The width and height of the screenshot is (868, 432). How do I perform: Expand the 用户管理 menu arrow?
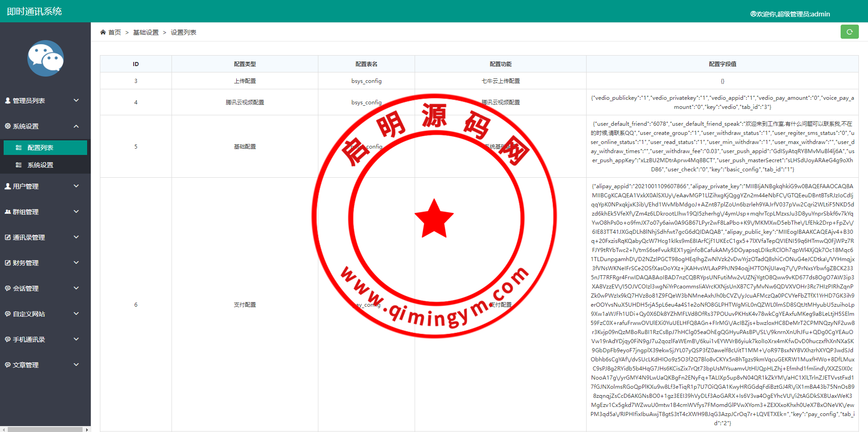(76, 186)
